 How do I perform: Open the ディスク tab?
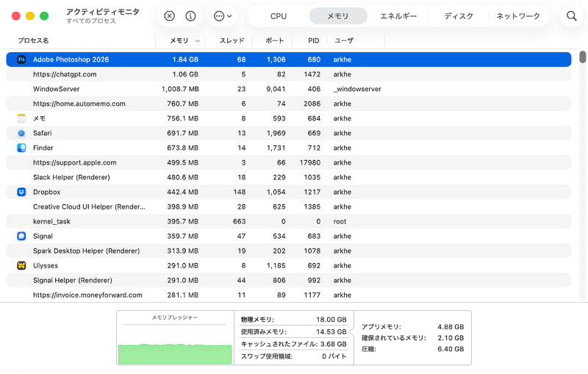pyautogui.click(x=458, y=16)
